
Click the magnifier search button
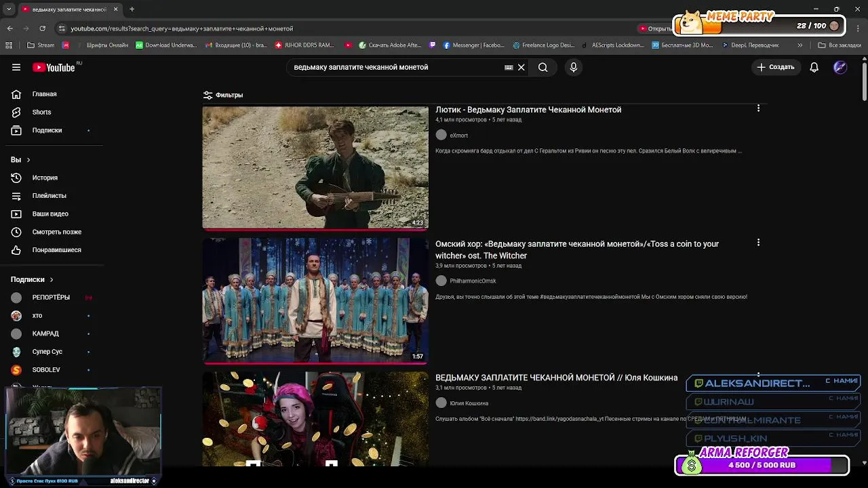tap(542, 67)
